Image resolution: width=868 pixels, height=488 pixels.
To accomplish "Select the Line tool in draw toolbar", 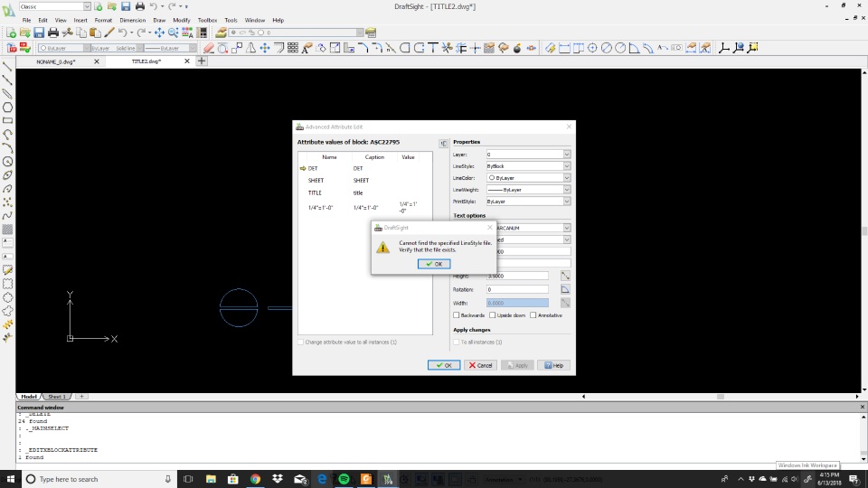I will (x=8, y=67).
